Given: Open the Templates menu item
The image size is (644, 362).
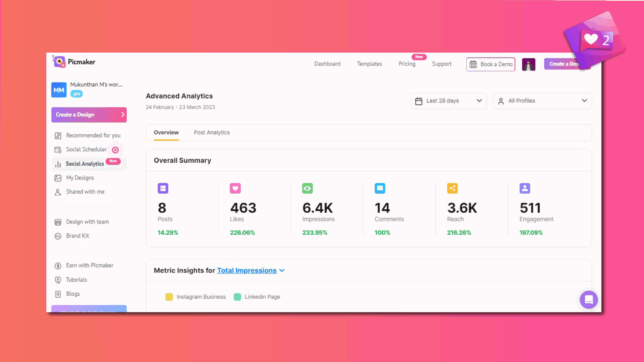Looking at the screenshot, I should click(x=369, y=64).
